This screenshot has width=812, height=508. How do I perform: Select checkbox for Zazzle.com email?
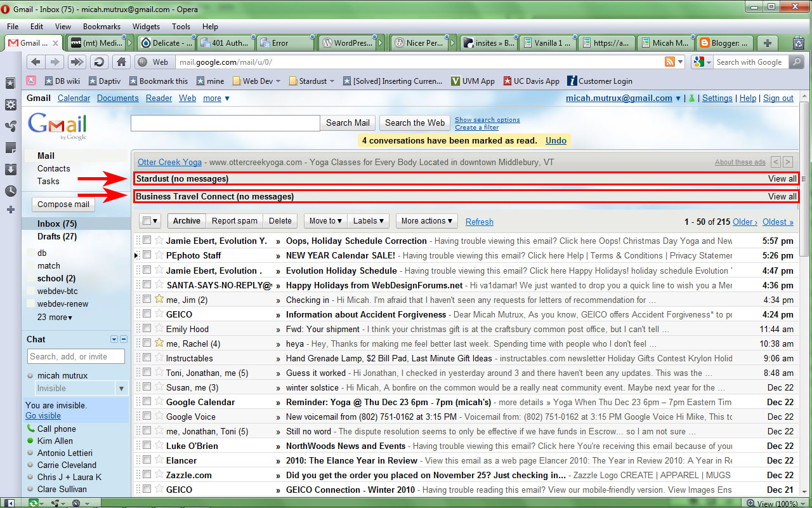tap(147, 474)
